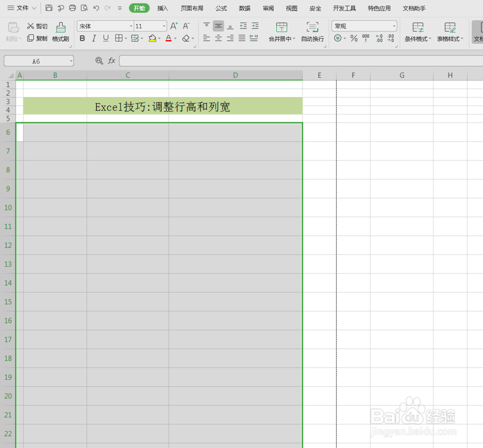
Task: Click the 表格样式 table style icon
Action: pyautogui.click(x=450, y=28)
